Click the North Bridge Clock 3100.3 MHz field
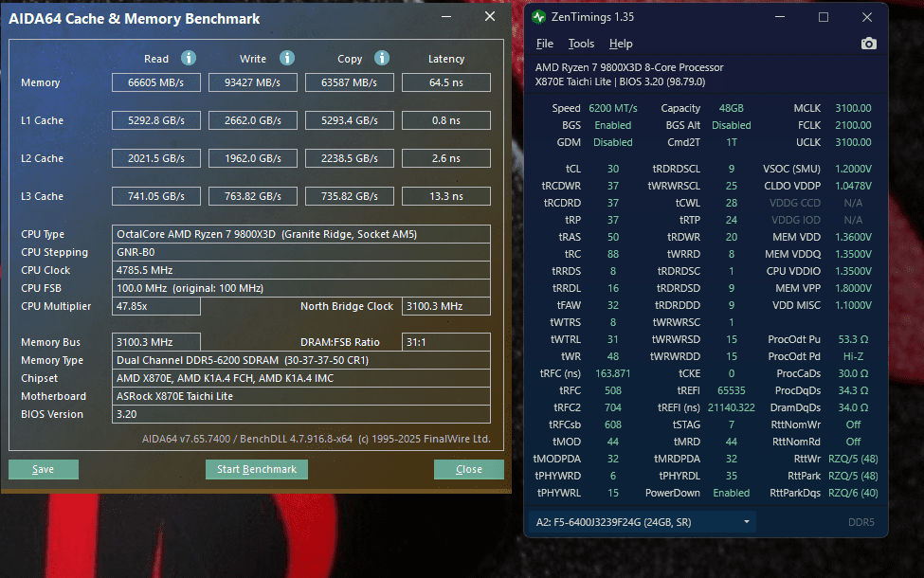The height and width of the screenshot is (578, 924). click(x=446, y=306)
